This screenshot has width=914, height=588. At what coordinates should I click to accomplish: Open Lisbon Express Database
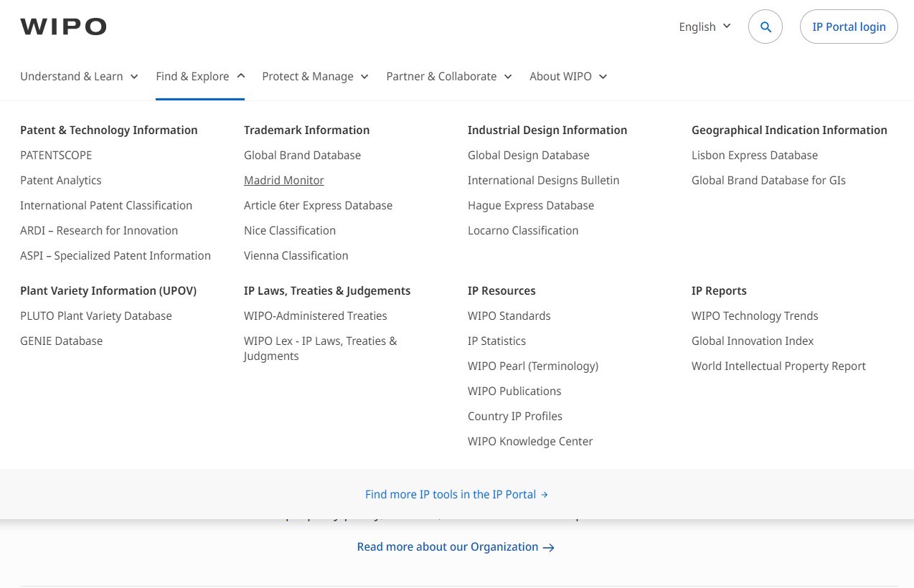(755, 156)
